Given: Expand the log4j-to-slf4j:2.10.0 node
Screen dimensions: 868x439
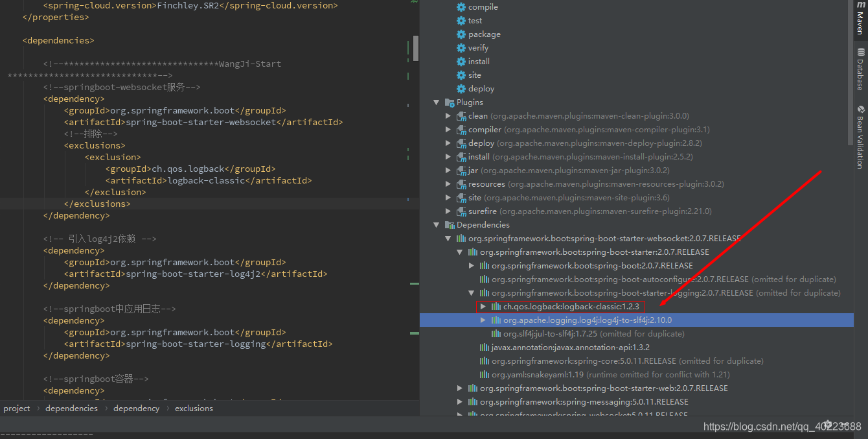Looking at the screenshot, I should 483,320.
